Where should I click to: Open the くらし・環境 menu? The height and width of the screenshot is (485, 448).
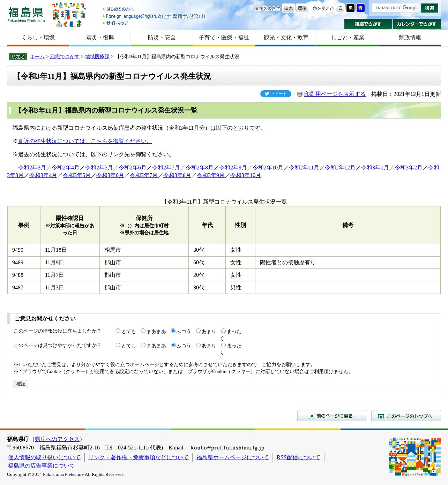[x=38, y=38]
